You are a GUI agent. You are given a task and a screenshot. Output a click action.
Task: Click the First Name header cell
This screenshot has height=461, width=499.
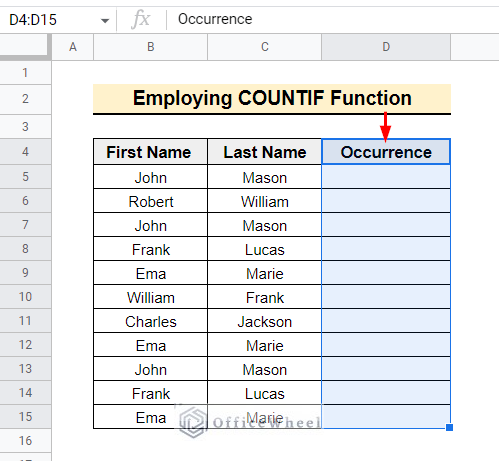tap(150, 152)
